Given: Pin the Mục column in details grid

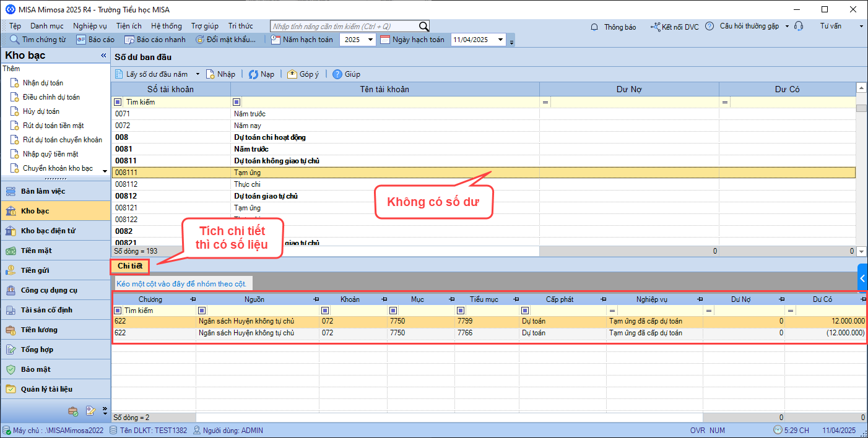Looking at the screenshot, I should [x=451, y=299].
